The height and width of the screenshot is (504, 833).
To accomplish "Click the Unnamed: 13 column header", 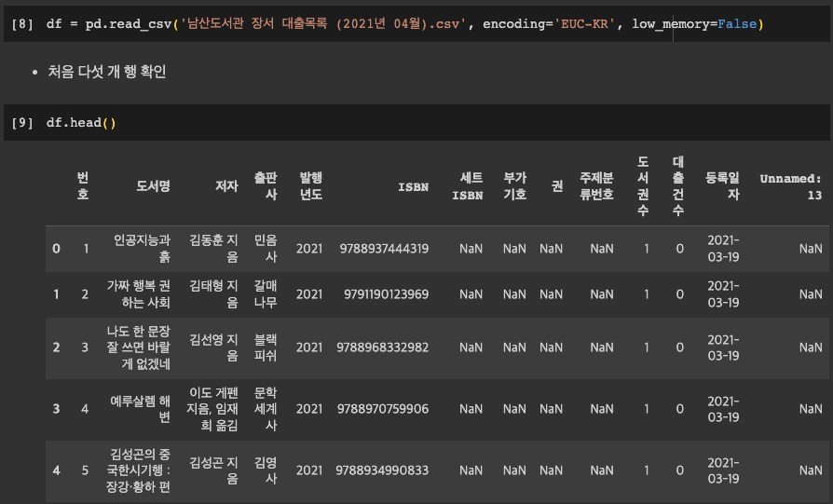I will pos(790,186).
